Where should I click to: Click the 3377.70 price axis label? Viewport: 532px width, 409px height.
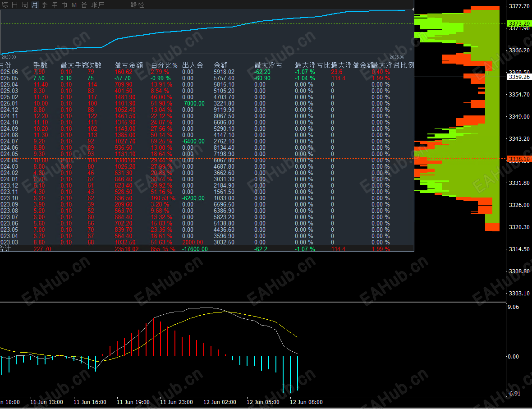pos(519,6)
